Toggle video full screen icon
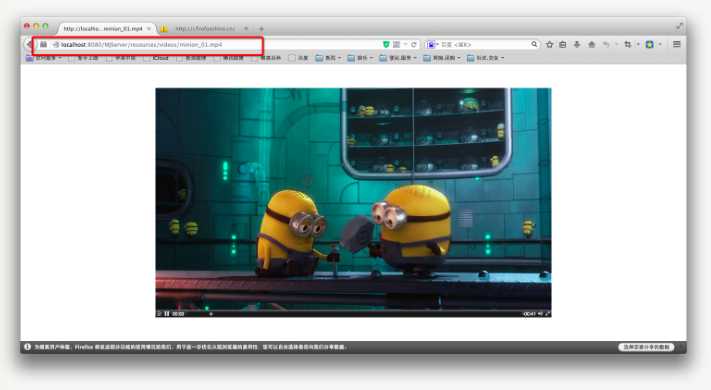The height and width of the screenshot is (390, 711). point(547,314)
